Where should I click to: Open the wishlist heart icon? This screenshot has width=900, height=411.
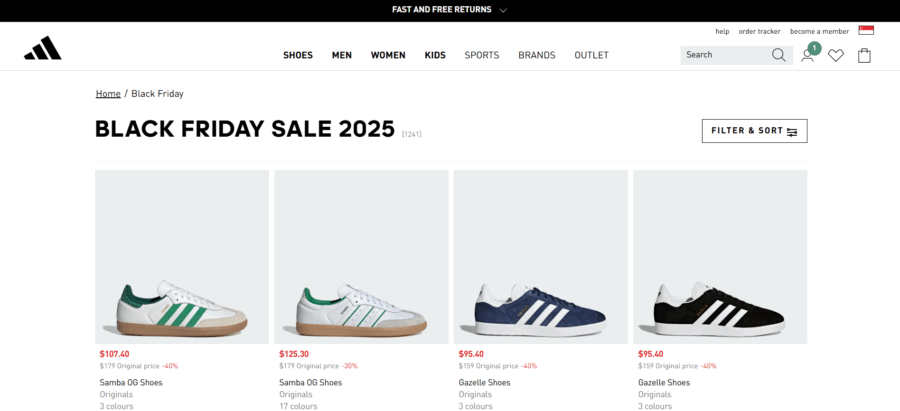click(836, 56)
